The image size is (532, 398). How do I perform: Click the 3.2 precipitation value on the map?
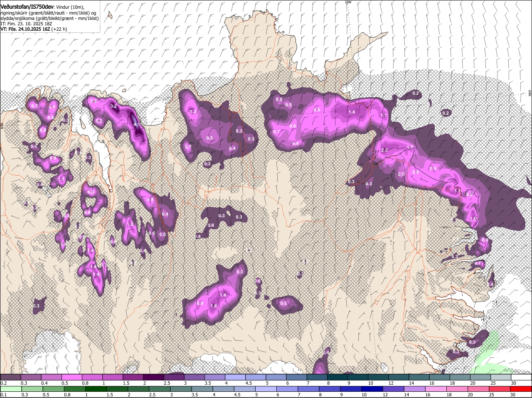(x=113, y=106)
